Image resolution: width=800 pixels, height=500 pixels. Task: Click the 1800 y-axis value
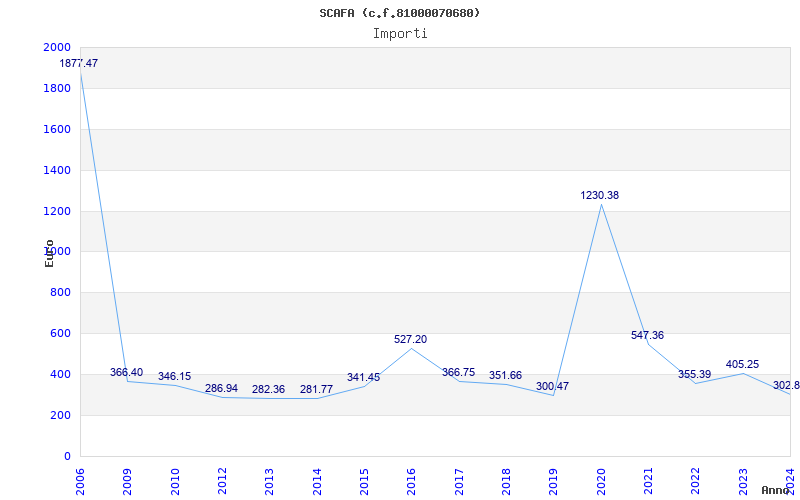(x=57, y=88)
